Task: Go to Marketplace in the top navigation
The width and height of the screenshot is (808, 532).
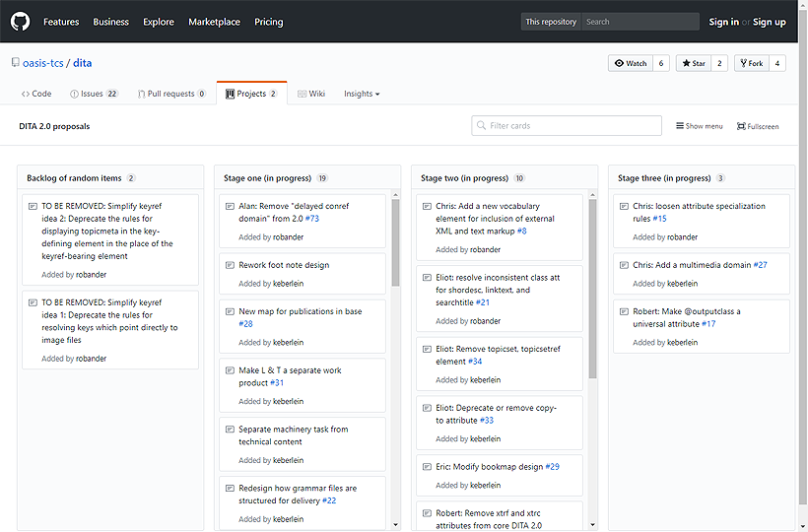Action: point(215,22)
